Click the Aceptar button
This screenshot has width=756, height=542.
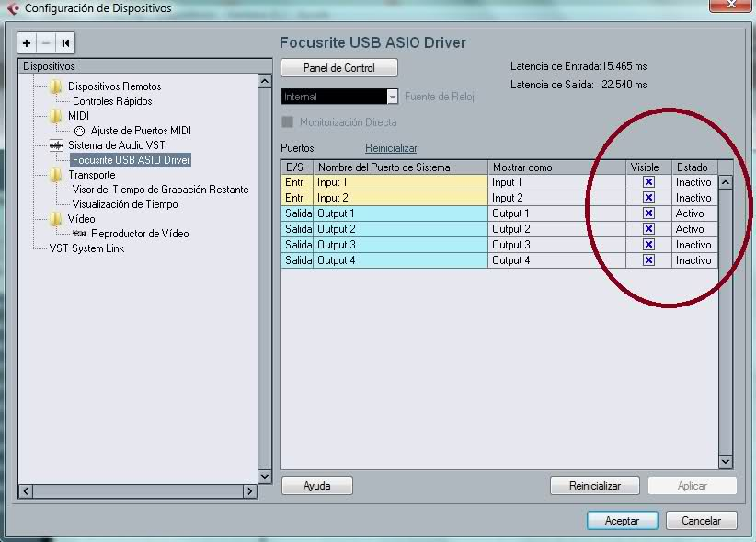622,520
